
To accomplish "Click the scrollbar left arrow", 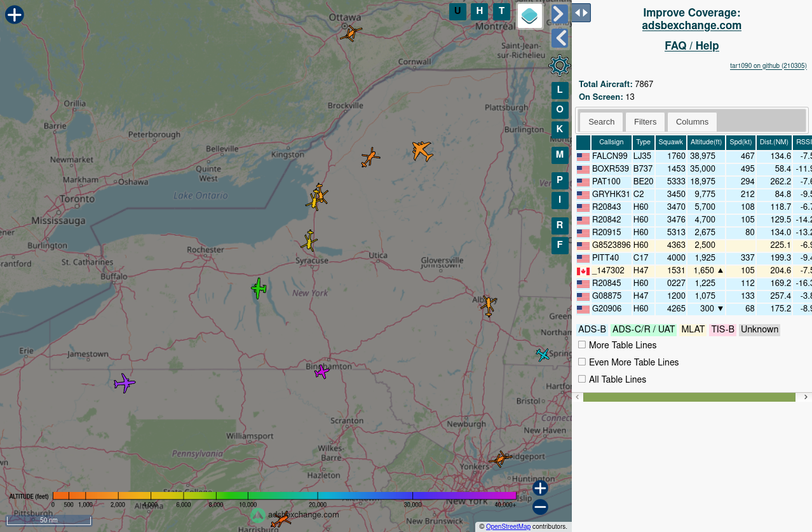I will [578, 397].
